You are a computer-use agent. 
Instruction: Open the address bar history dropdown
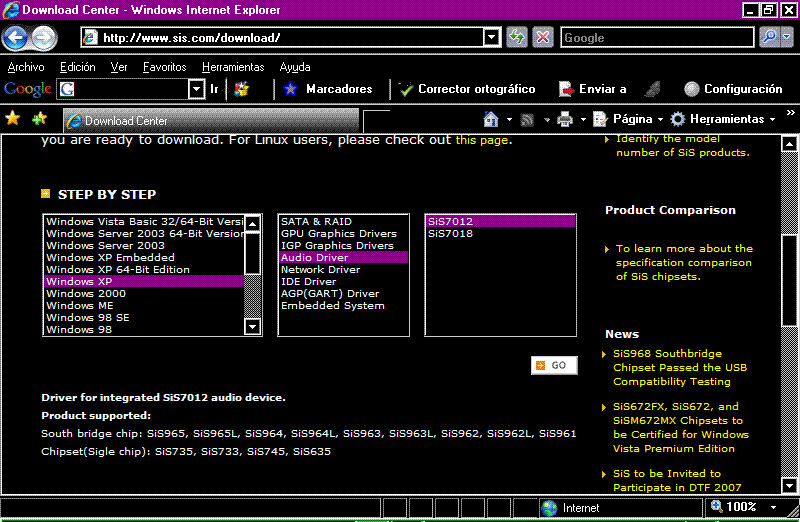pos(491,37)
